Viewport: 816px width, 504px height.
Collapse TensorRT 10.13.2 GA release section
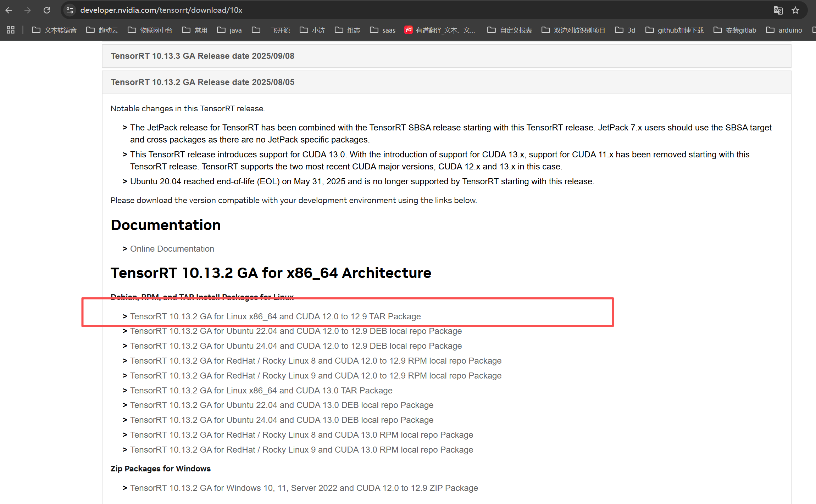pos(202,82)
